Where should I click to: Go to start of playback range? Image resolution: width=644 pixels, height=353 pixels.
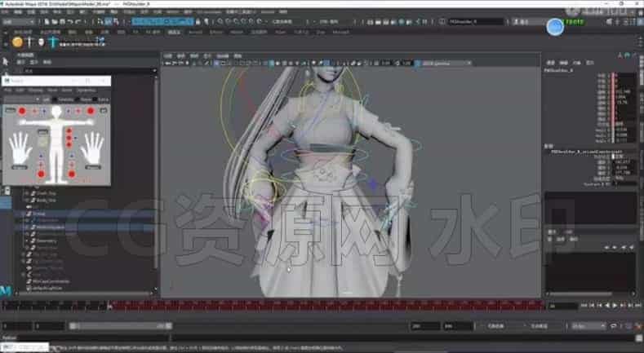[x=584, y=306]
